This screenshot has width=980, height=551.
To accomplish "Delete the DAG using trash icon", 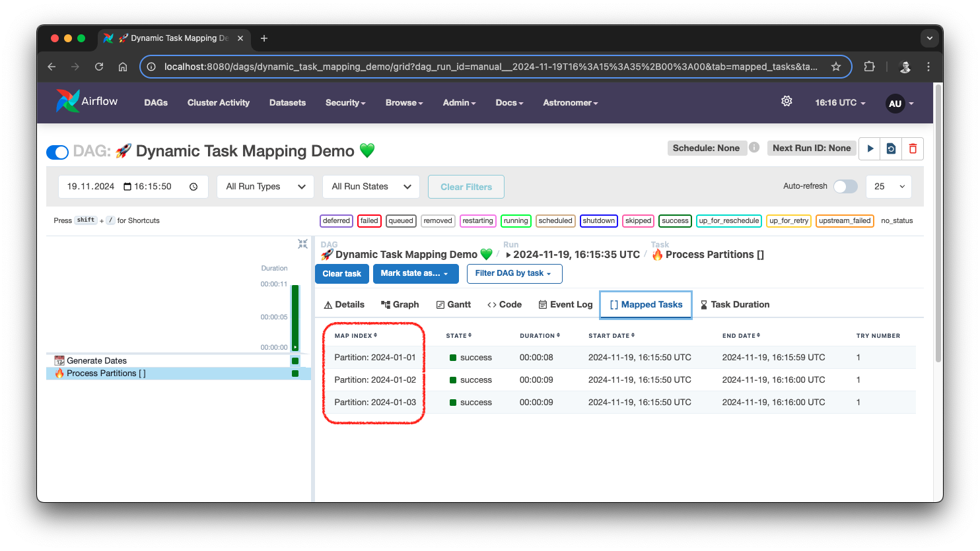I will 913,148.
